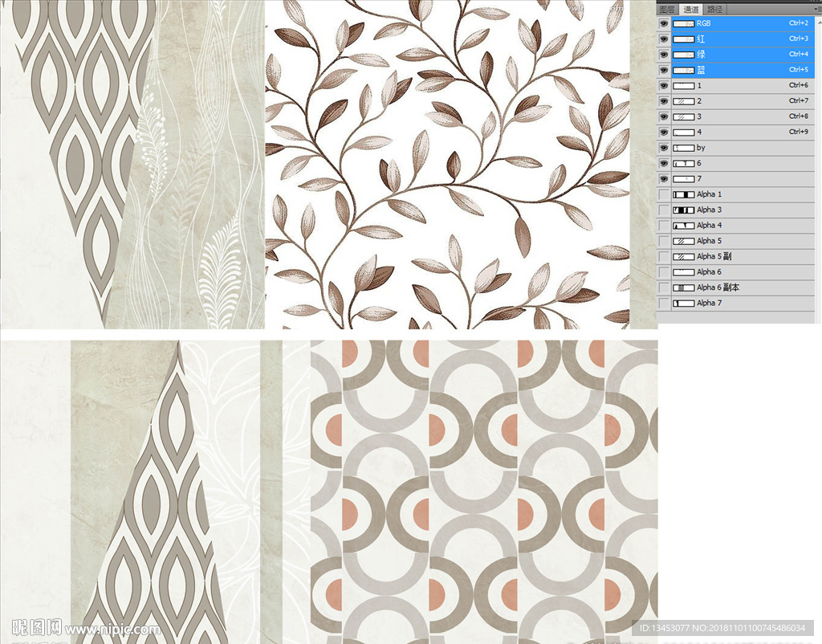Hide the RGB channel eye icon
The width and height of the screenshot is (822, 644).
coord(664,23)
